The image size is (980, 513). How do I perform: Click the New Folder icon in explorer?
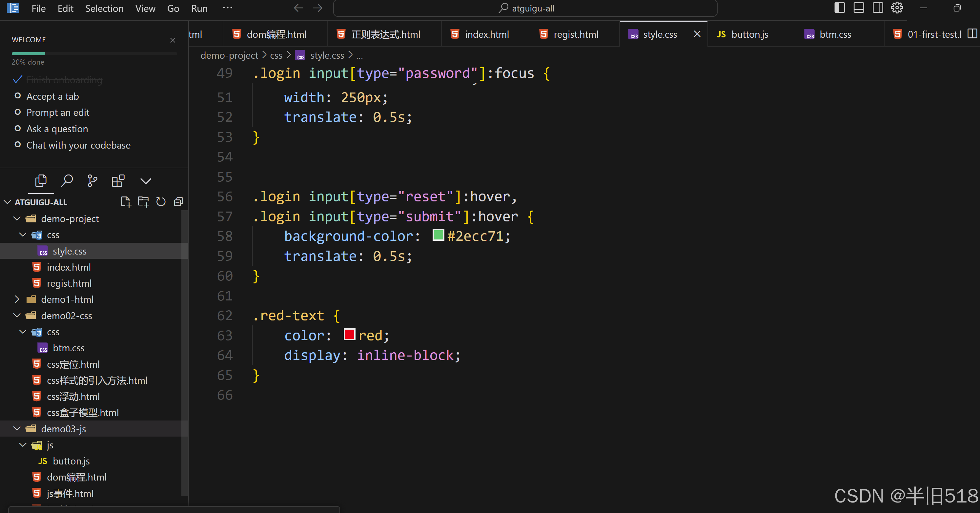(143, 202)
